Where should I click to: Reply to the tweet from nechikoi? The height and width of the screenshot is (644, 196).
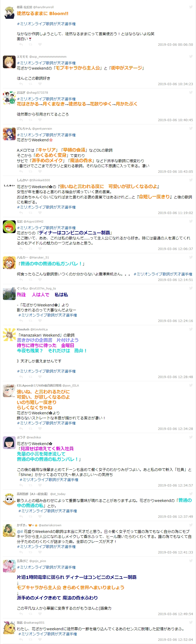coord(21,485)
